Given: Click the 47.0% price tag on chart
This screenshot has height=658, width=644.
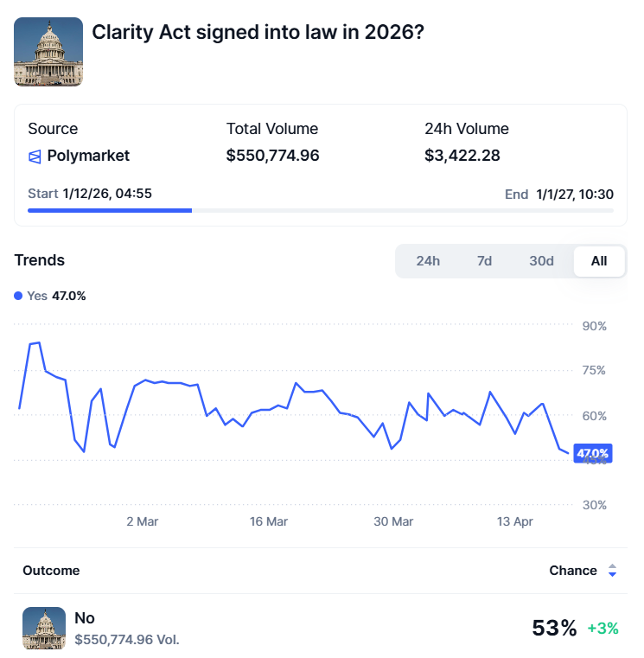Looking at the screenshot, I should click(x=592, y=453).
